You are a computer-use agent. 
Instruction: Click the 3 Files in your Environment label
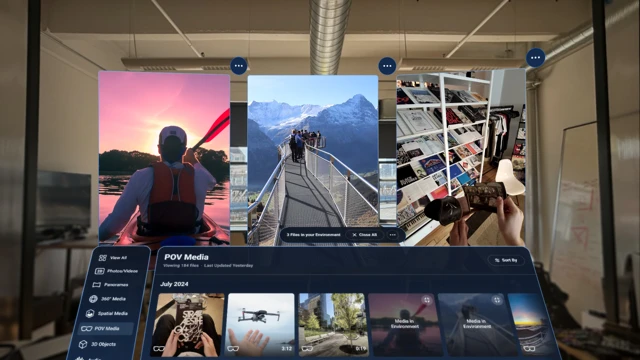[x=313, y=235]
